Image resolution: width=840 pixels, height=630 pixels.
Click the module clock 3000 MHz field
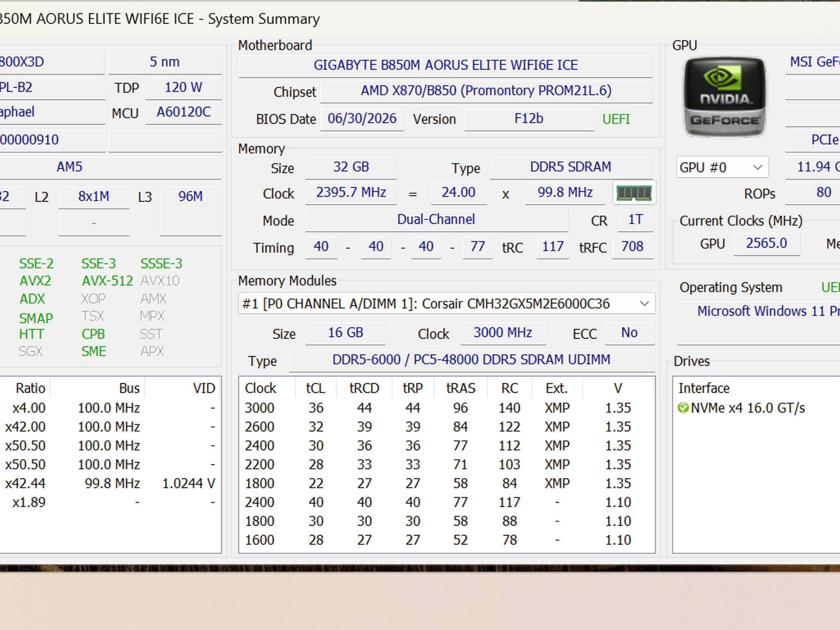coord(503,333)
